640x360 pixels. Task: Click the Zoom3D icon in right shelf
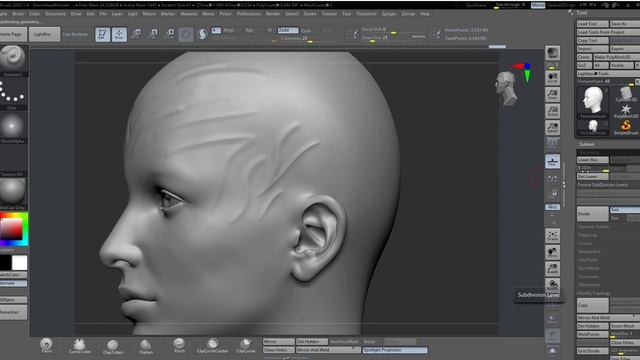pyautogui.click(x=552, y=269)
